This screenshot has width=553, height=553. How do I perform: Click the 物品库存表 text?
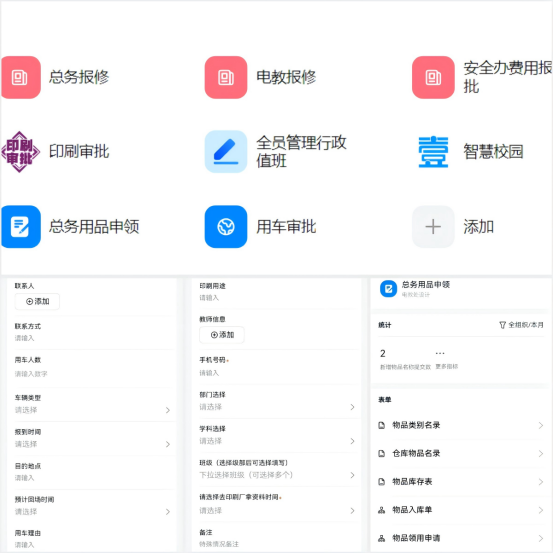412,481
